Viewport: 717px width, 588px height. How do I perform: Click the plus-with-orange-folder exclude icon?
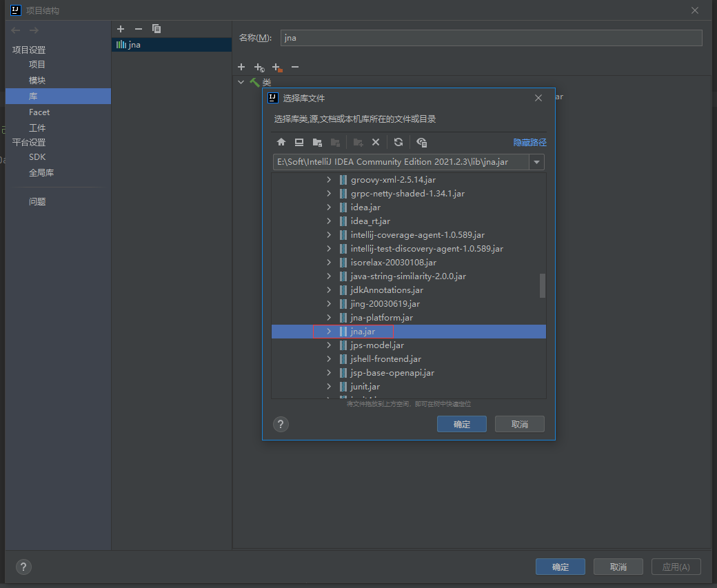[277, 68]
